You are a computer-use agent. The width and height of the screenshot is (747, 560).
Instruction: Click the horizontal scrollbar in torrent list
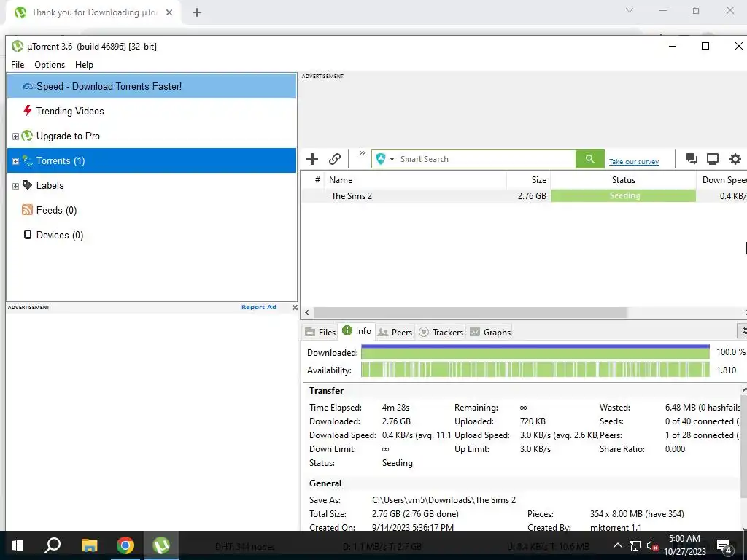point(470,312)
